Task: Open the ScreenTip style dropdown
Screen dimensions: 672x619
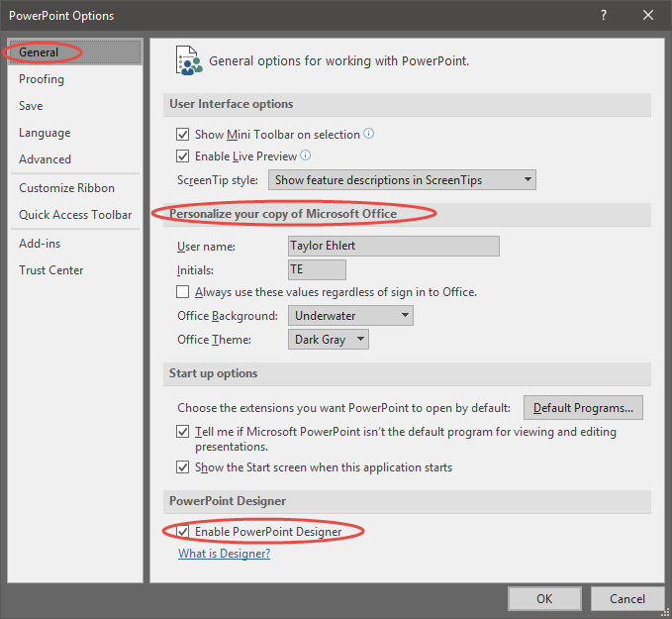Action: (402, 180)
